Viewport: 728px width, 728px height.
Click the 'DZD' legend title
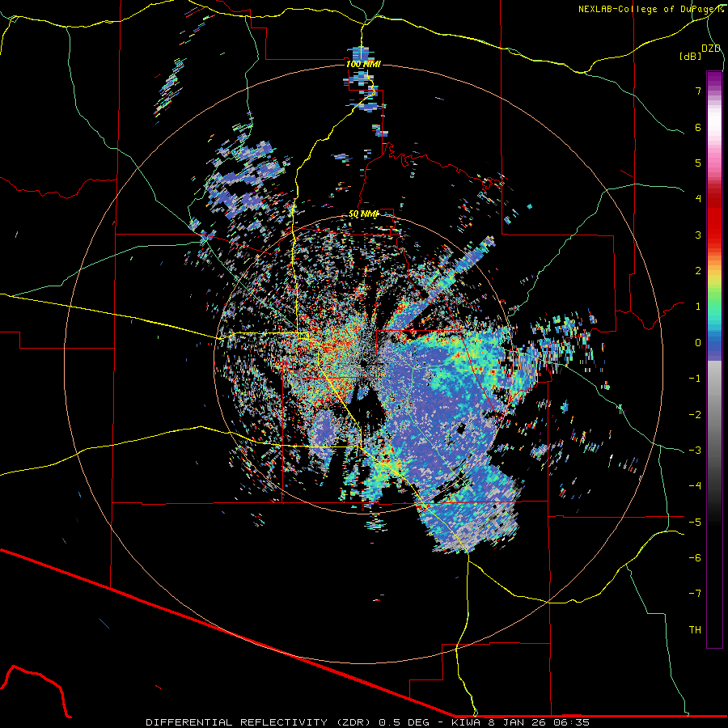[711, 49]
